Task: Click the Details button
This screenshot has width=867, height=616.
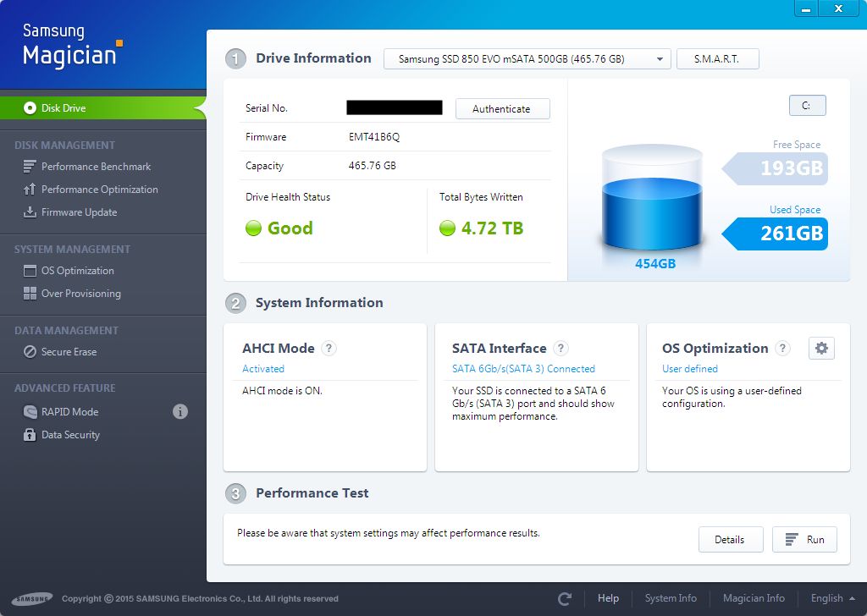Action: click(731, 539)
